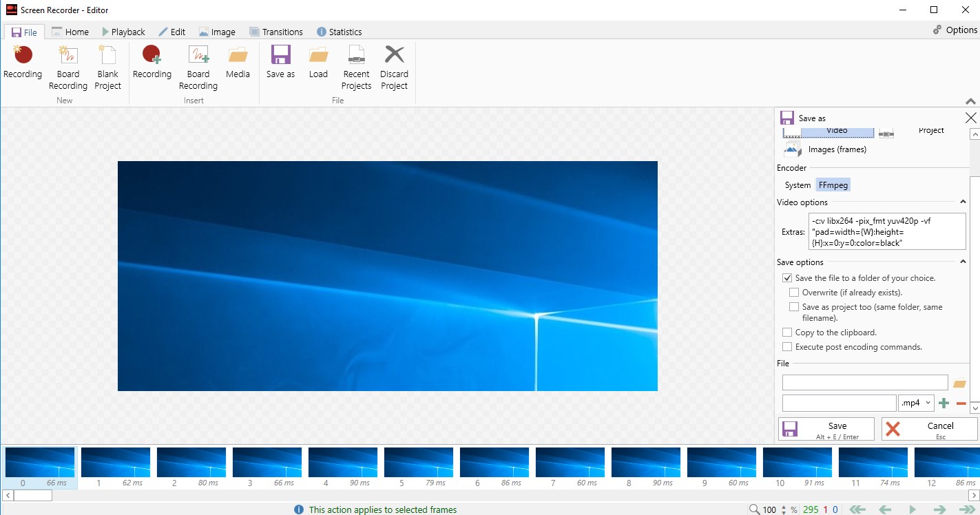
Task: Discard the current project
Action: (x=395, y=68)
